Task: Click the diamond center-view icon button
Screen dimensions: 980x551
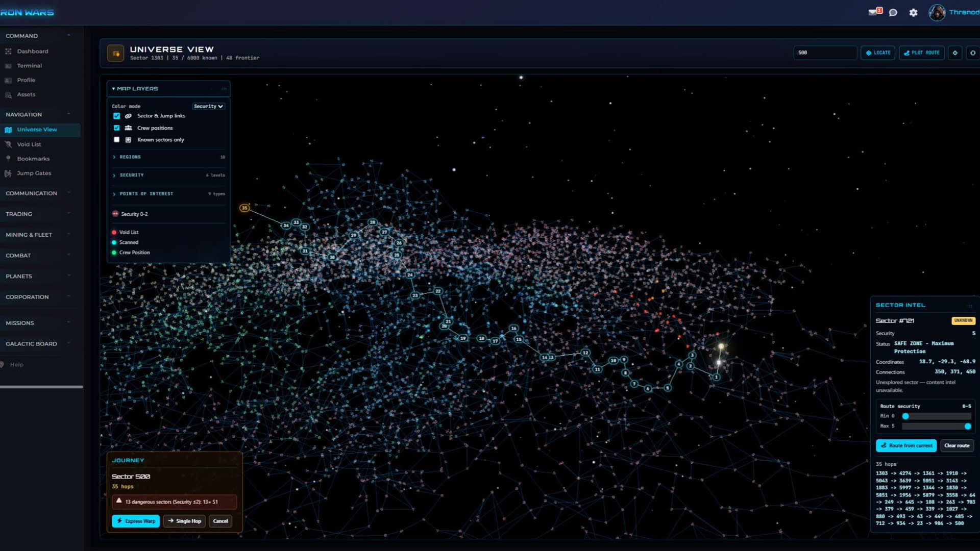Action: [x=955, y=53]
